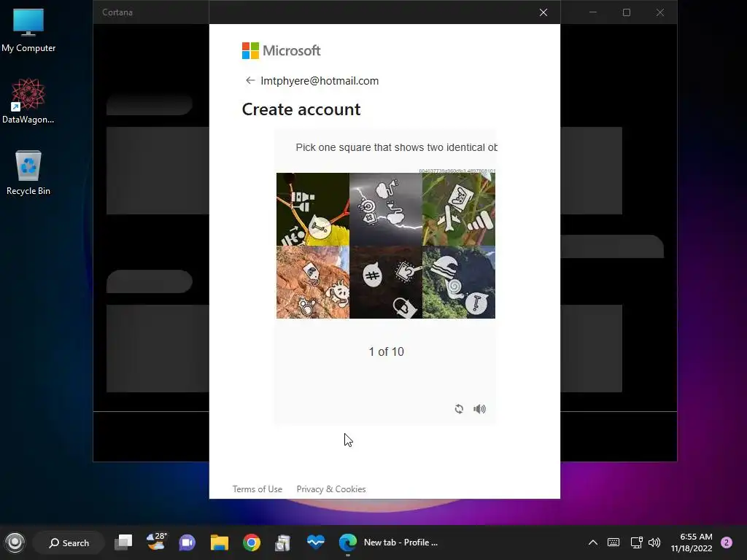Click the Create account heading
The width and height of the screenshot is (747, 560).
tap(301, 109)
